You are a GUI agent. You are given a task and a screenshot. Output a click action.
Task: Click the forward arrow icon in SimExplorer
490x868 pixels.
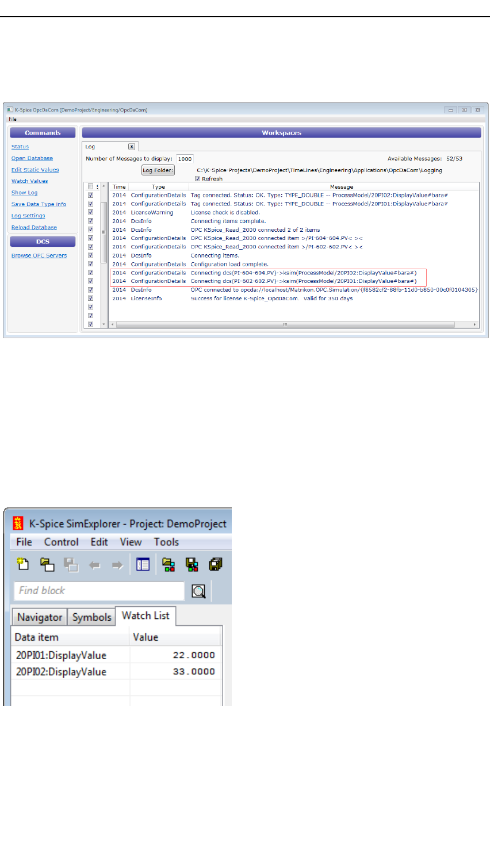coord(117,565)
